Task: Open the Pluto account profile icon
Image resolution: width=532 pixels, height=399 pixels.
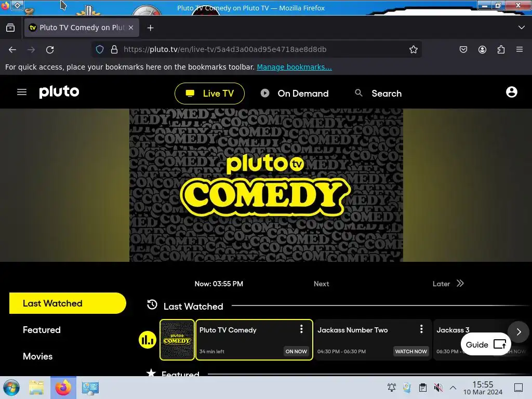Action: [x=511, y=92]
